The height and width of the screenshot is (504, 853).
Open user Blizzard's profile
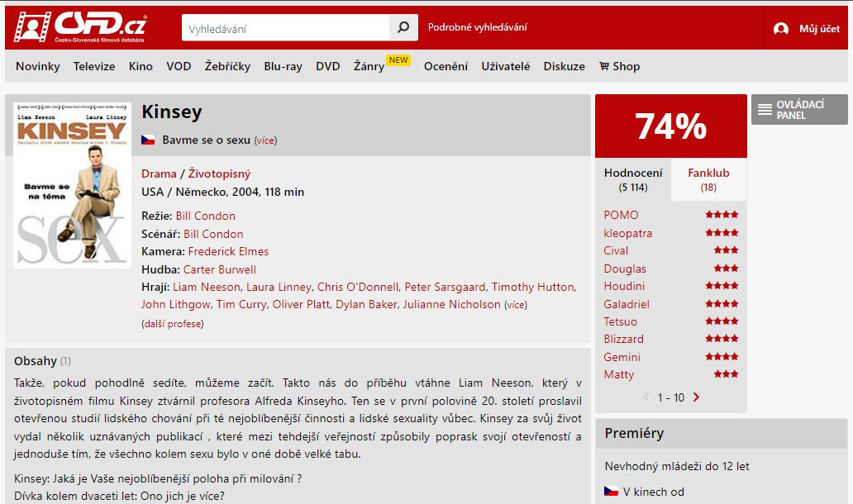[x=623, y=339]
